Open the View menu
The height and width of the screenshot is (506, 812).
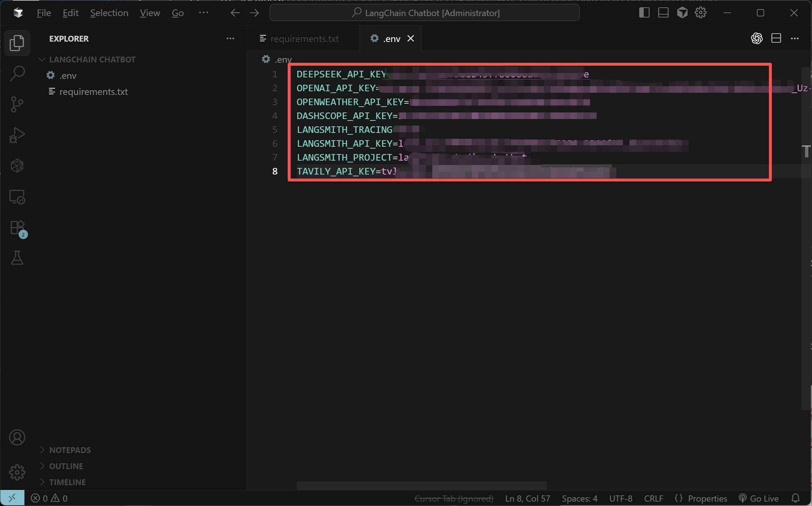tap(150, 13)
